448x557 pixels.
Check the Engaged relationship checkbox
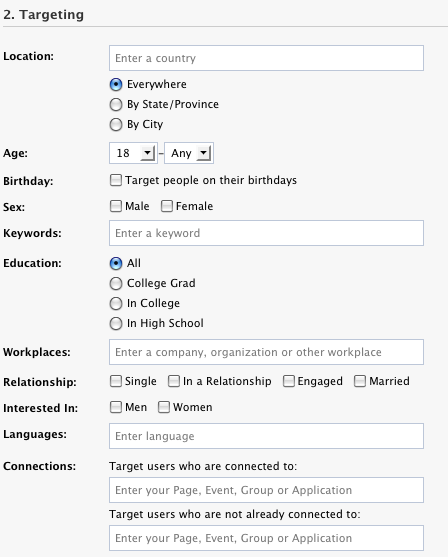pyautogui.click(x=288, y=381)
